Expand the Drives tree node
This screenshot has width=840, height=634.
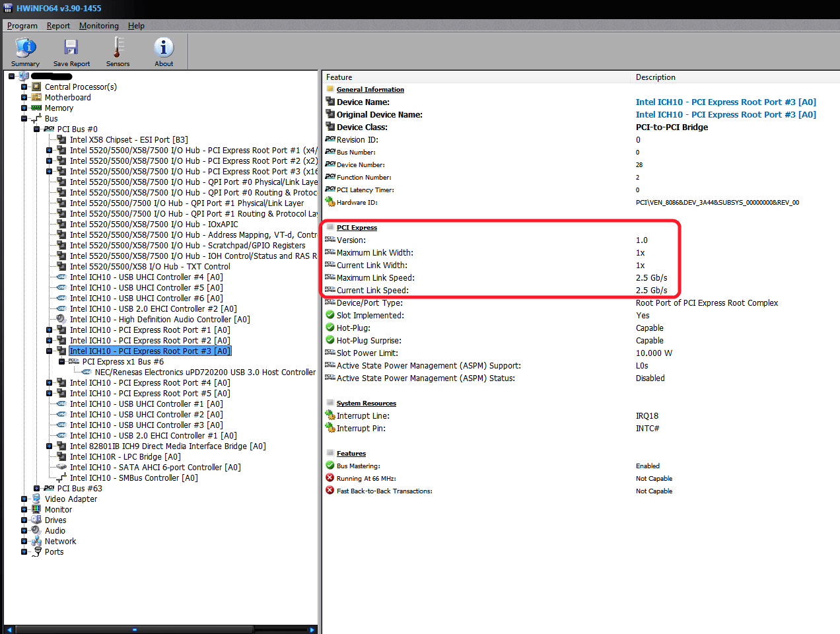pyautogui.click(x=24, y=520)
